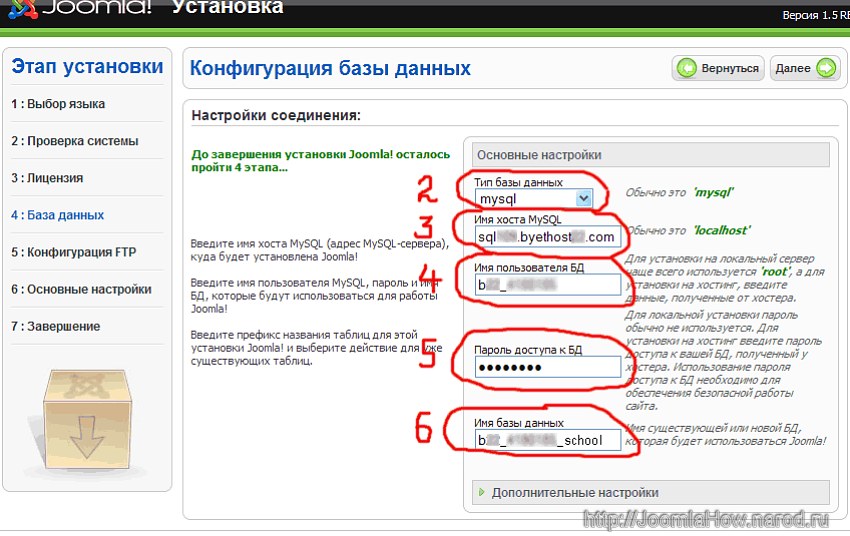Click the Тип базы данных label

pos(518,182)
